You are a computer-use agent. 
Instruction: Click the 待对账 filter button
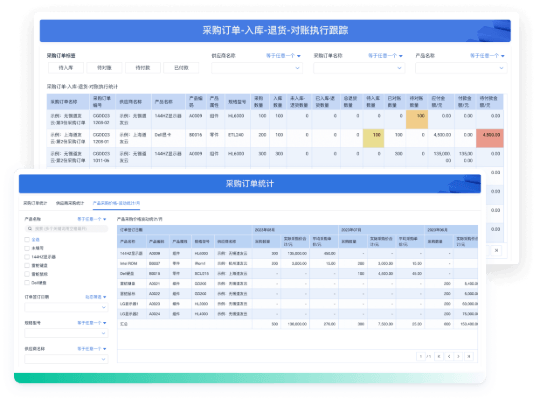[104, 68]
